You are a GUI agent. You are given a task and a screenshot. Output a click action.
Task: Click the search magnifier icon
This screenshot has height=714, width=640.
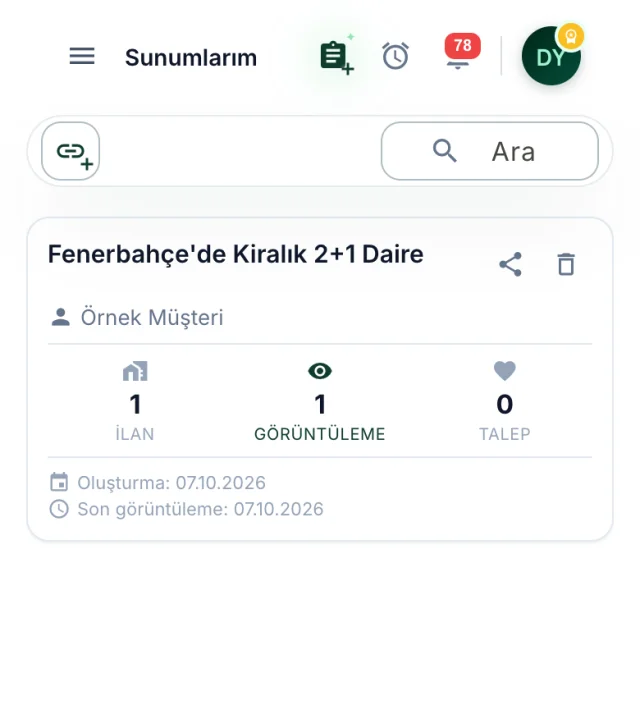[x=445, y=151]
